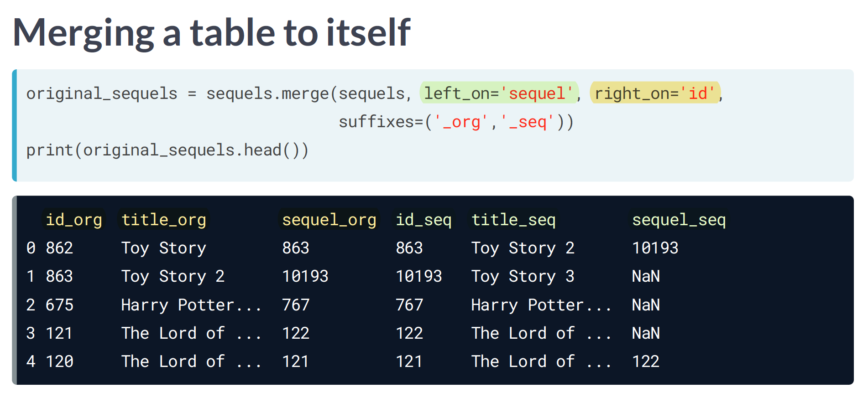This screenshot has width=868, height=403.
Task: Click the 'title_org' column header
Action: [x=164, y=220]
